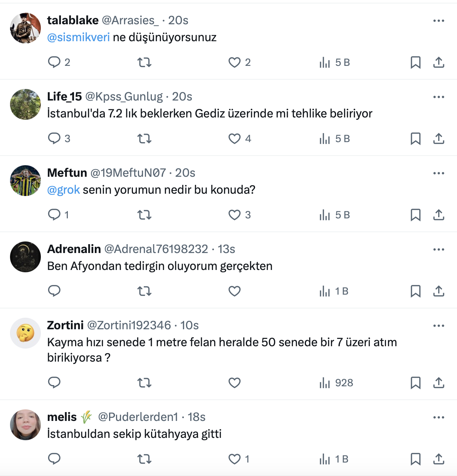The image size is (457, 476).
Task: Expand the three-dot menu on Zortini's tweet
Action: (x=439, y=325)
